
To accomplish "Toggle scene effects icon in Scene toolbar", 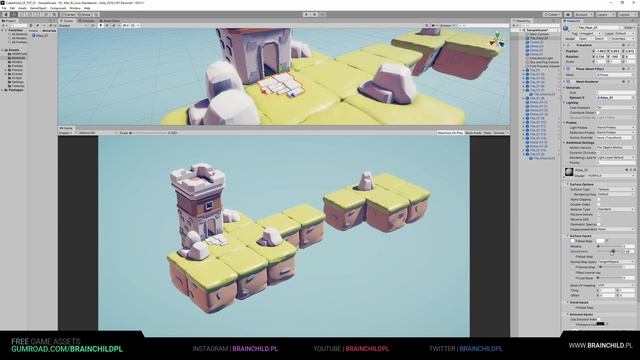I will (113, 25).
